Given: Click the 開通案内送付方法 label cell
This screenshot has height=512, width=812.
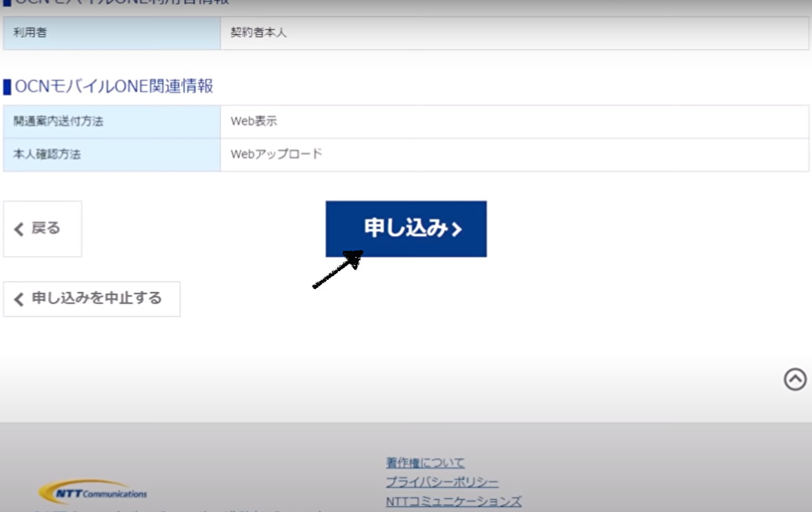Looking at the screenshot, I should [x=112, y=122].
